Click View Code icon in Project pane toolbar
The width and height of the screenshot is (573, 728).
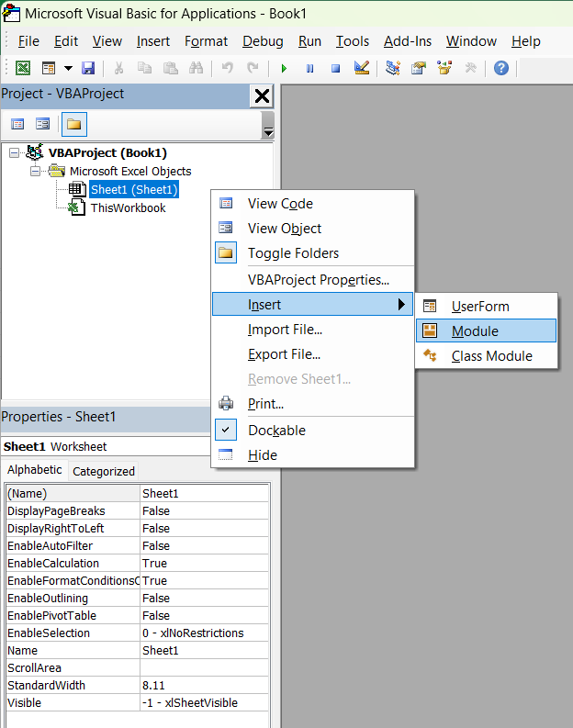tap(17, 124)
